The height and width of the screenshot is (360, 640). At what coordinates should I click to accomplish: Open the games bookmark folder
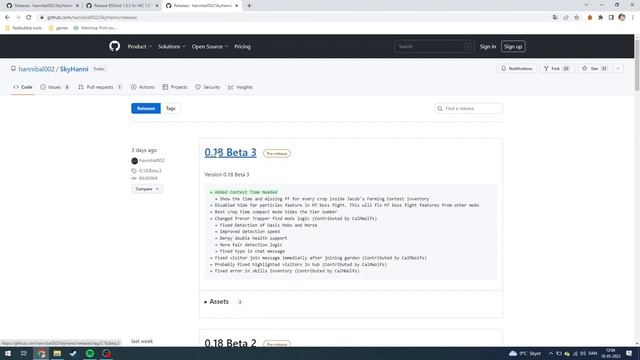[x=58, y=28]
